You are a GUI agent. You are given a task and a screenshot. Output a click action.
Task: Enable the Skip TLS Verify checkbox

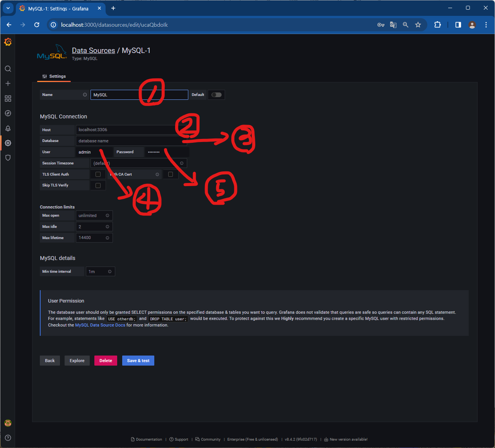point(98,185)
